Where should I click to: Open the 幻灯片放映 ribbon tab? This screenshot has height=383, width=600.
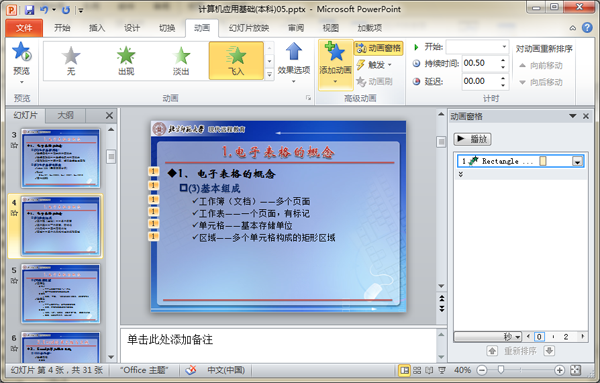pos(249,28)
